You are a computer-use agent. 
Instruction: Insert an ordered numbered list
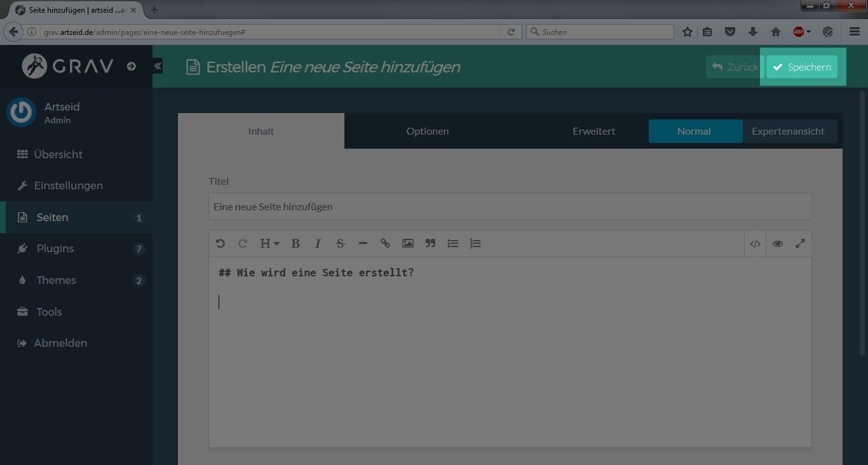[x=475, y=243]
